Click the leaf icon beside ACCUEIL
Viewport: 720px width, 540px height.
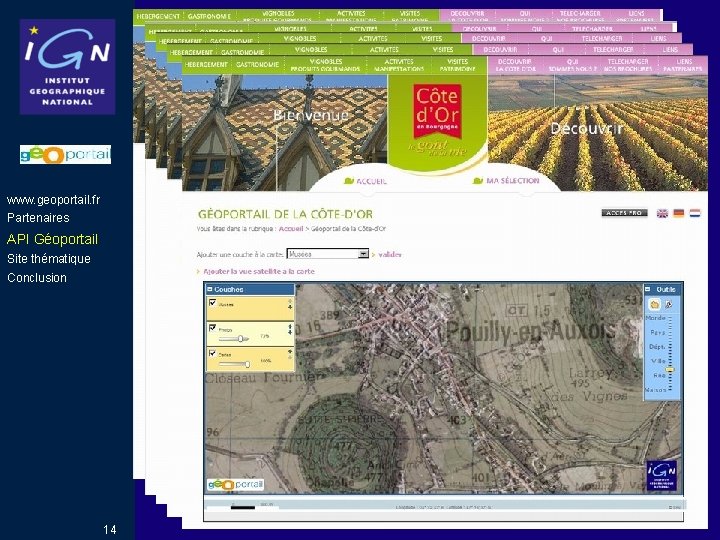349,181
